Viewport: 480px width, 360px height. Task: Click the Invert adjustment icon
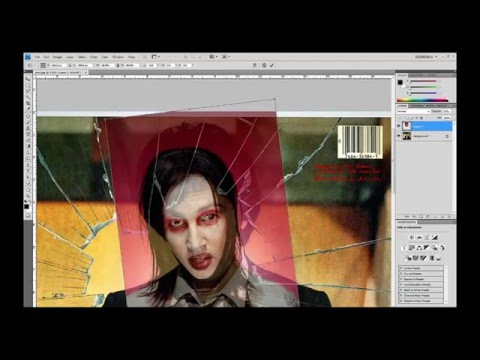point(408,258)
